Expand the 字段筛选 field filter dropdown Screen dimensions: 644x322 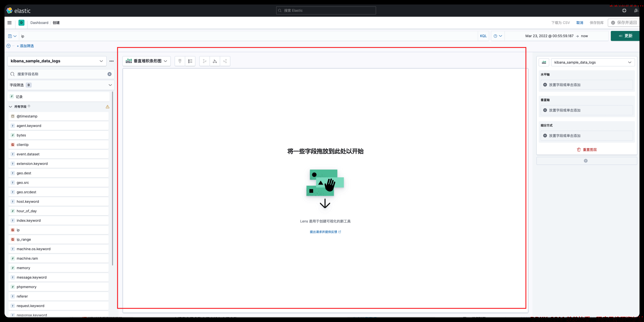61,85
